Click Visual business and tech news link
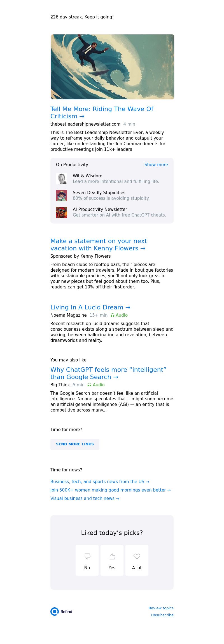 click(x=85, y=498)
